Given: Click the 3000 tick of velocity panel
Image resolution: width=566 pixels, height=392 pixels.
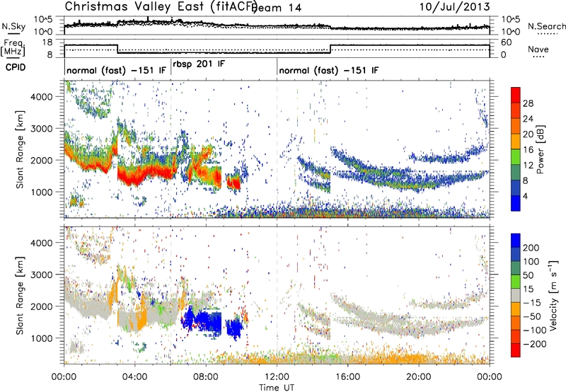Looking at the screenshot, I should (41, 275).
